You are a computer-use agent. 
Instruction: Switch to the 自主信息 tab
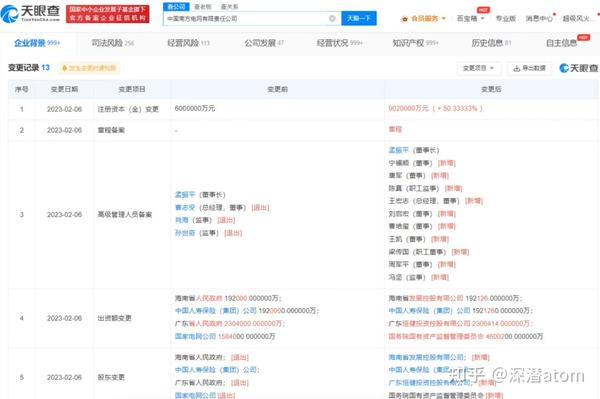561,43
